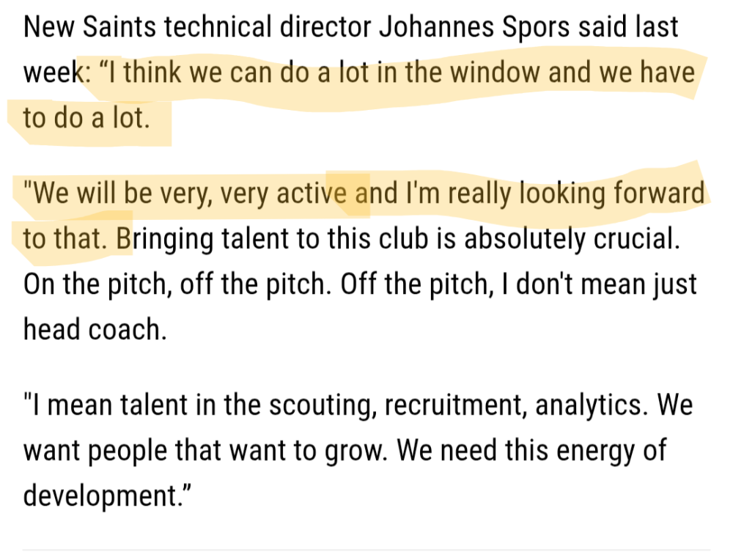The width and height of the screenshot is (733, 560).
Task: Click the horizontal divider line below the article
Action: [x=366, y=549]
